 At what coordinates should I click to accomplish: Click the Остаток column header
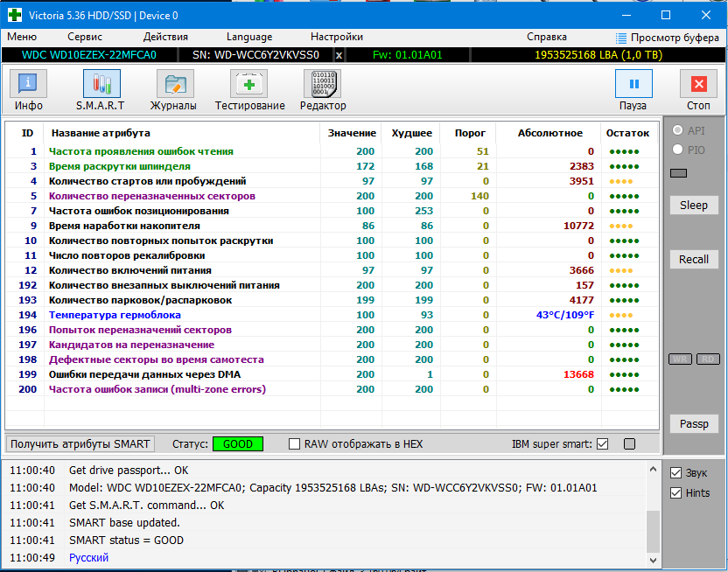(627, 133)
